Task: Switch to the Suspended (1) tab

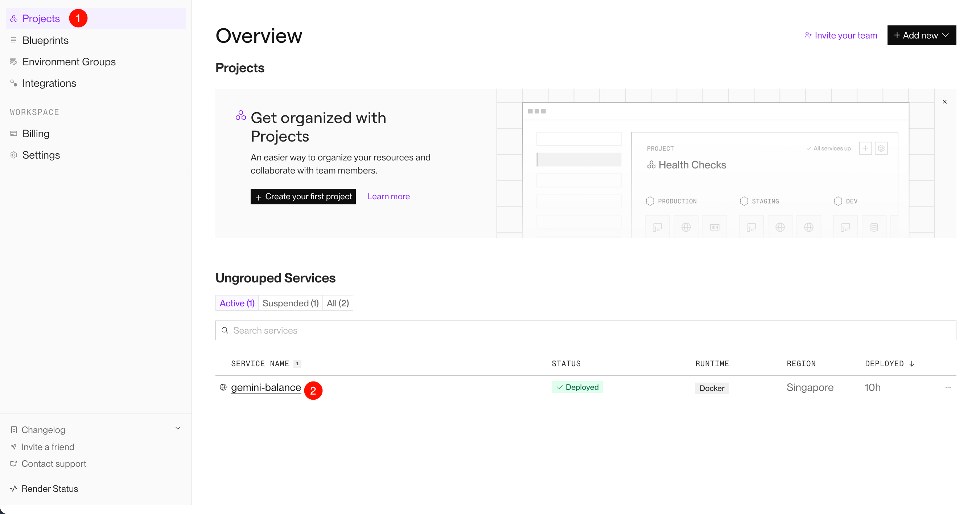Action: (290, 303)
